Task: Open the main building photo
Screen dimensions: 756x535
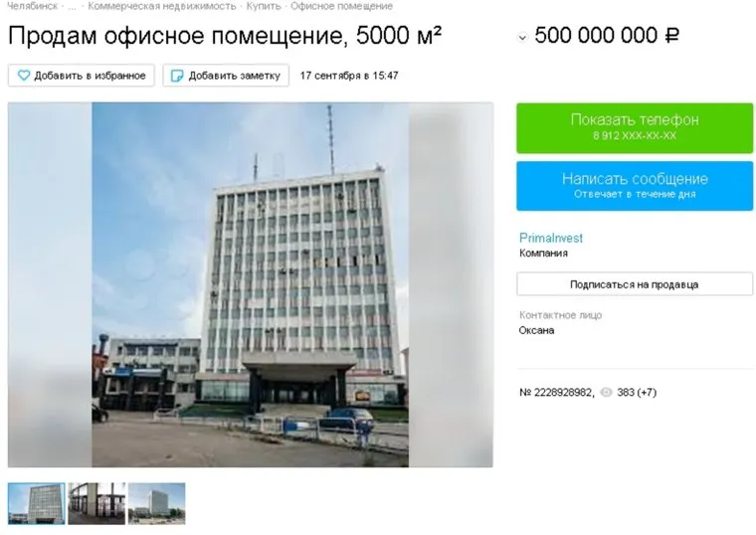Action: coord(251,284)
